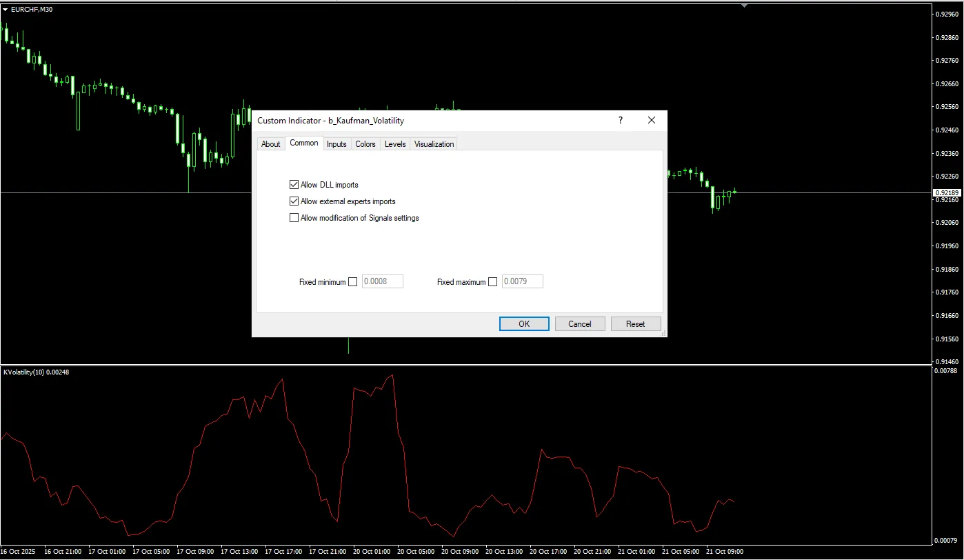Tick the Fixed minimum checkbox
This screenshot has height=560, width=964.
(x=353, y=281)
